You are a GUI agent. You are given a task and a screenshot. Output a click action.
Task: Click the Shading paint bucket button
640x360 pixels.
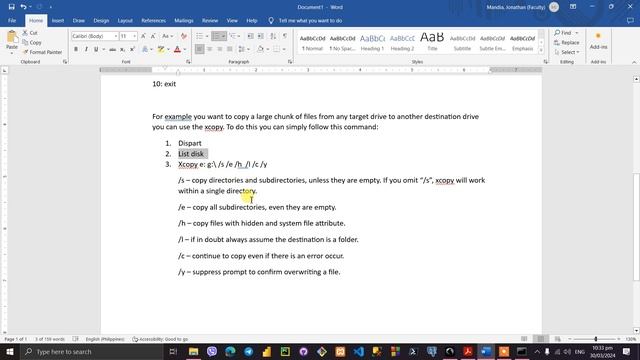260,49
